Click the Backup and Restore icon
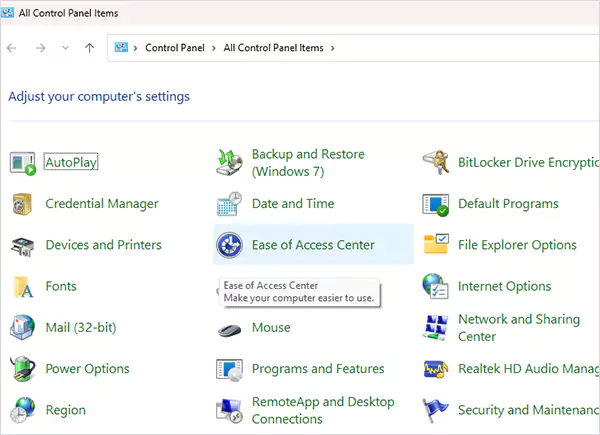Screen dimensions: 600x435 click(229, 163)
